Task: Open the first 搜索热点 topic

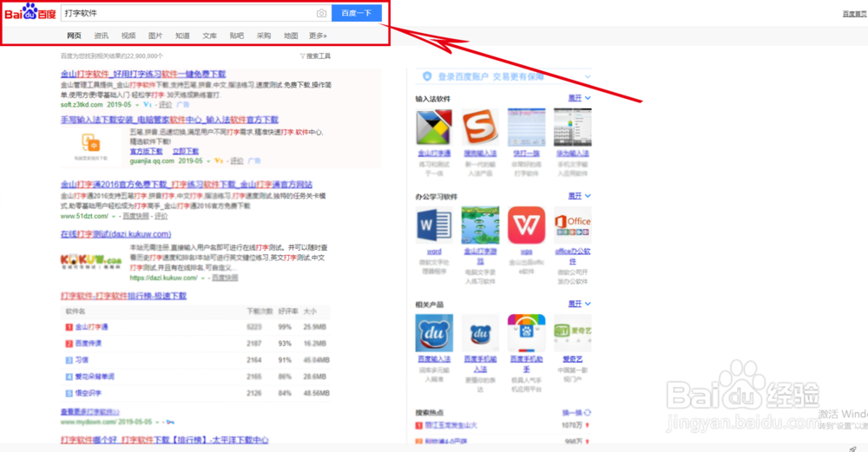Action: pos(451,425)
